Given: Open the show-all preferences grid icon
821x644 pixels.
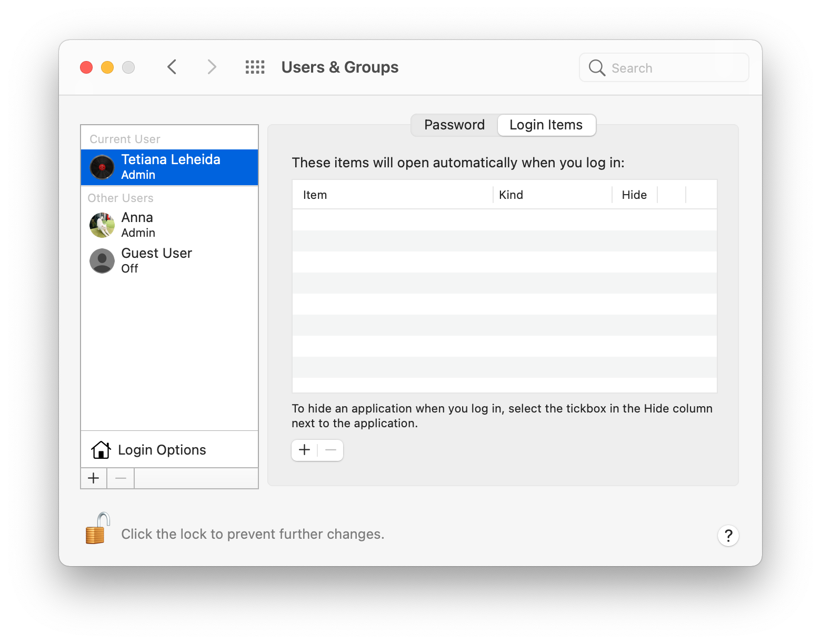Looking at the screenshot, I should (255, 67).
